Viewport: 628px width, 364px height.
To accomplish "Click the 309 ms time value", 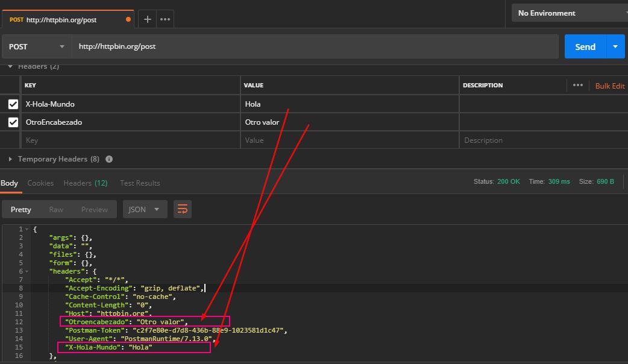I will (x=559, y=181).
